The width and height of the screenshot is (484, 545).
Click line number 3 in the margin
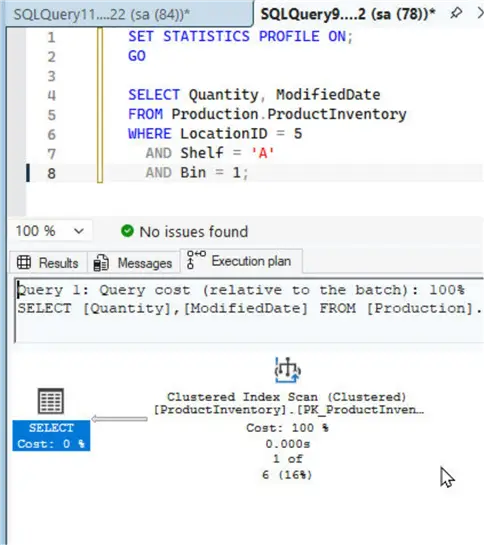click(x=51, y=76)
